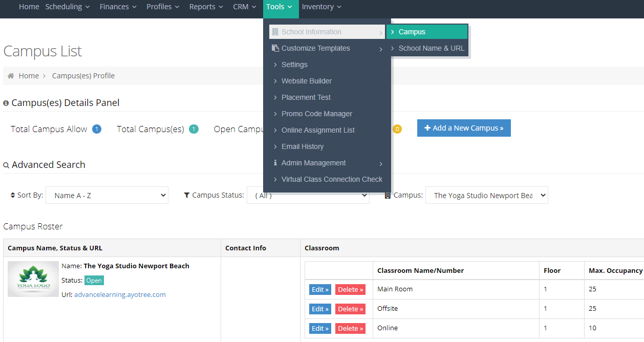Click the Max. Occupancy column header
The height and width of the screenshot is (342, 644).
(615, 270)
